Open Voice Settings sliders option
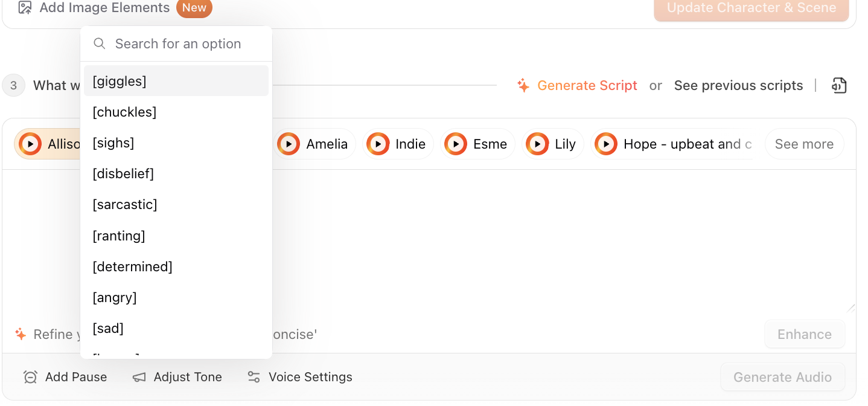This screenshot has width=868, height=406. tap(254, 377)
